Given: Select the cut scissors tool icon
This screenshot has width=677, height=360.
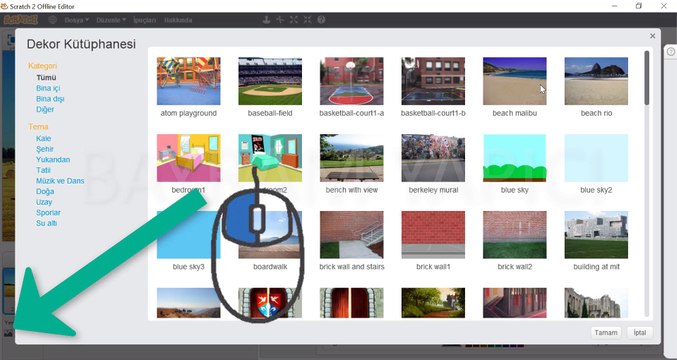Looking at the screenshot, I should pyautogui.click(x=280, y=20).
